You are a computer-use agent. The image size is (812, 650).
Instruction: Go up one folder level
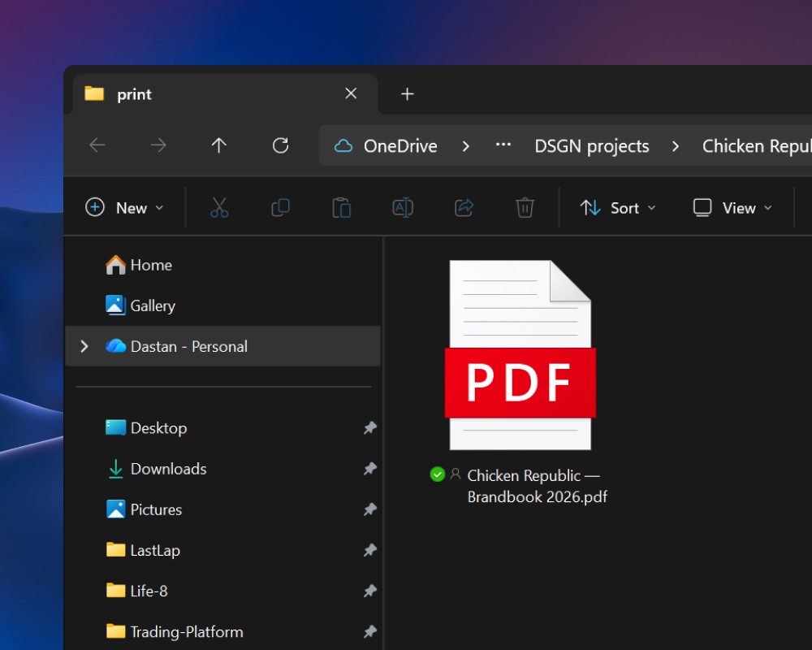[x=219, y=145]
